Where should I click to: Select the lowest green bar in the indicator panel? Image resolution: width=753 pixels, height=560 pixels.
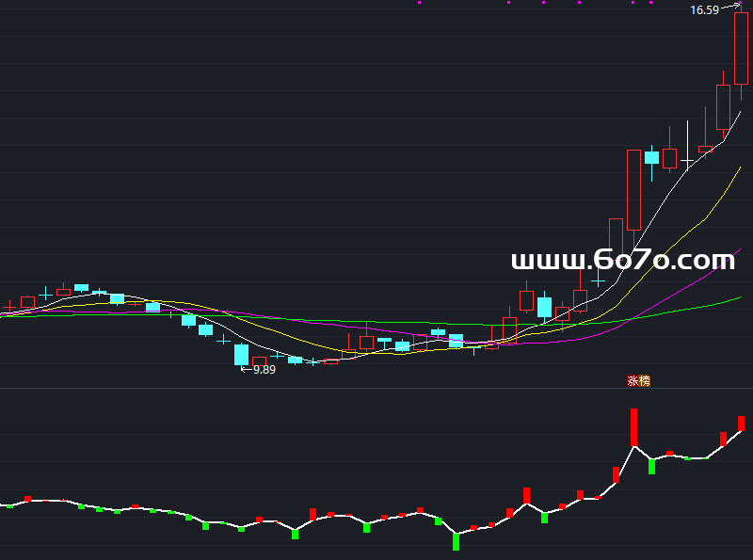click(x=457, y=541)
